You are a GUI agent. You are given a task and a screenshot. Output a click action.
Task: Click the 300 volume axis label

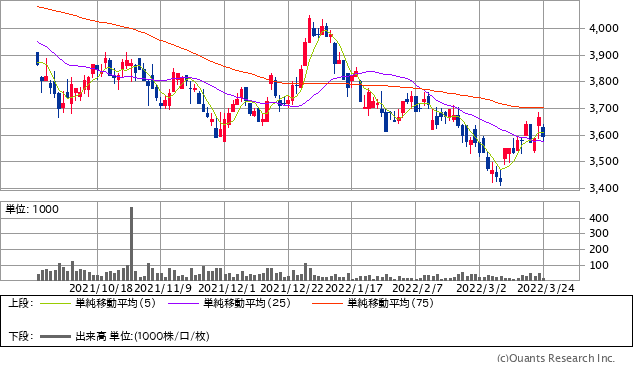(x=599, y=233)
